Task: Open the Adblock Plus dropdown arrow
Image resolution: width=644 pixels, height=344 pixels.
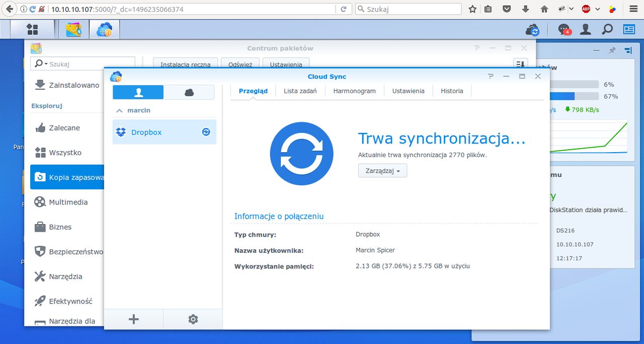Action: (598, 9)
